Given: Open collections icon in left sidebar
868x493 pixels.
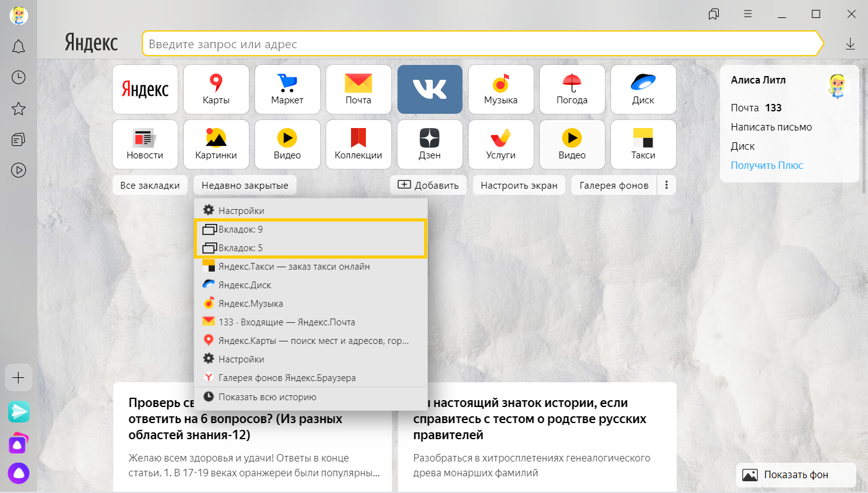Looking at the screenshot, I should [19, 139].
